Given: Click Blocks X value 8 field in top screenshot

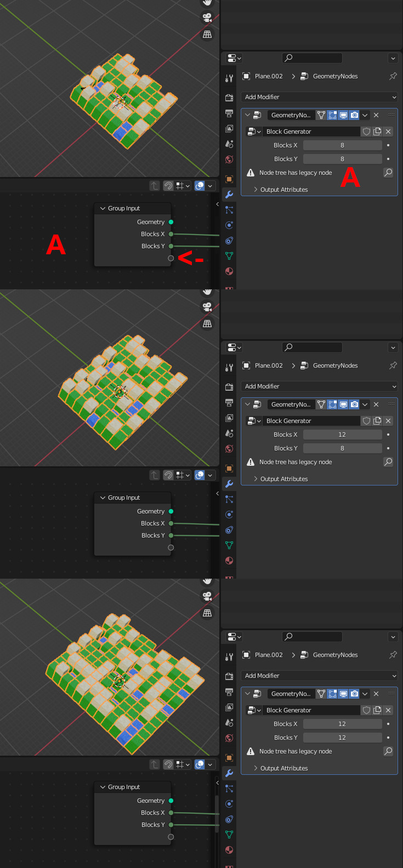Looking at the screenshot, I should pyautogui.click(x=343, y=145).
